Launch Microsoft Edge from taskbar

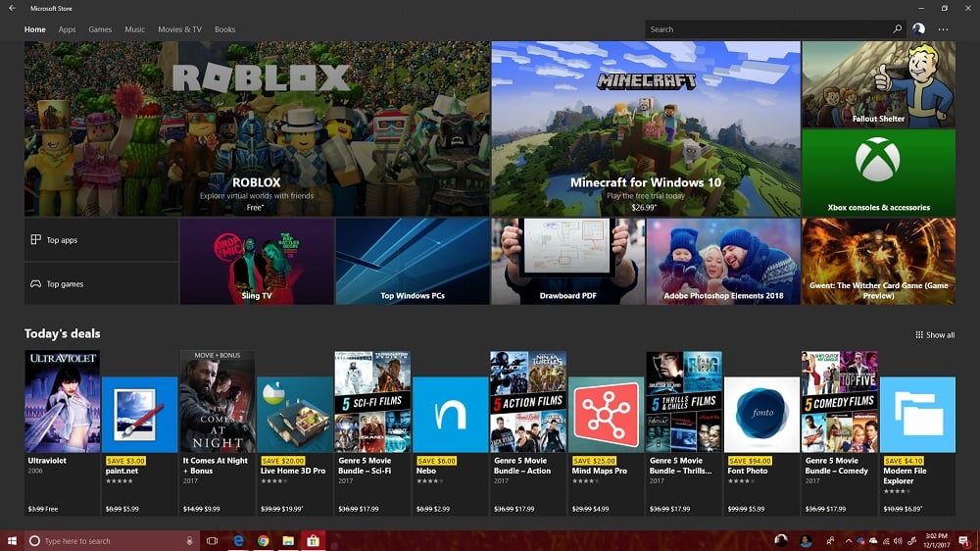[238, 541]
